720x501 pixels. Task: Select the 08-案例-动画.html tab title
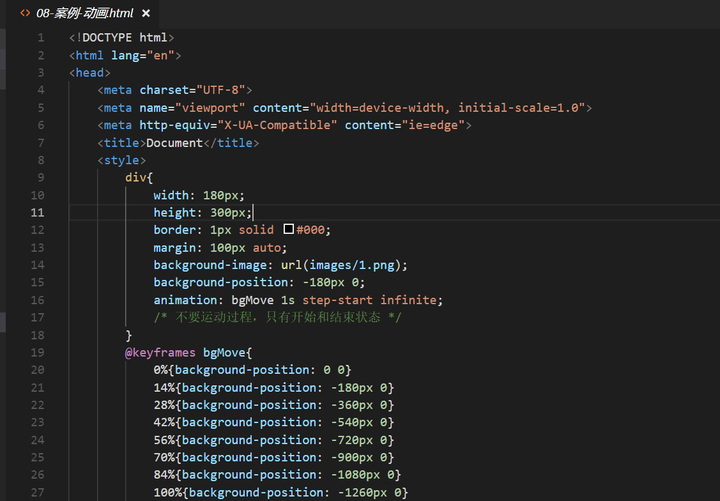pyautogui.click(x=85, y=13)
